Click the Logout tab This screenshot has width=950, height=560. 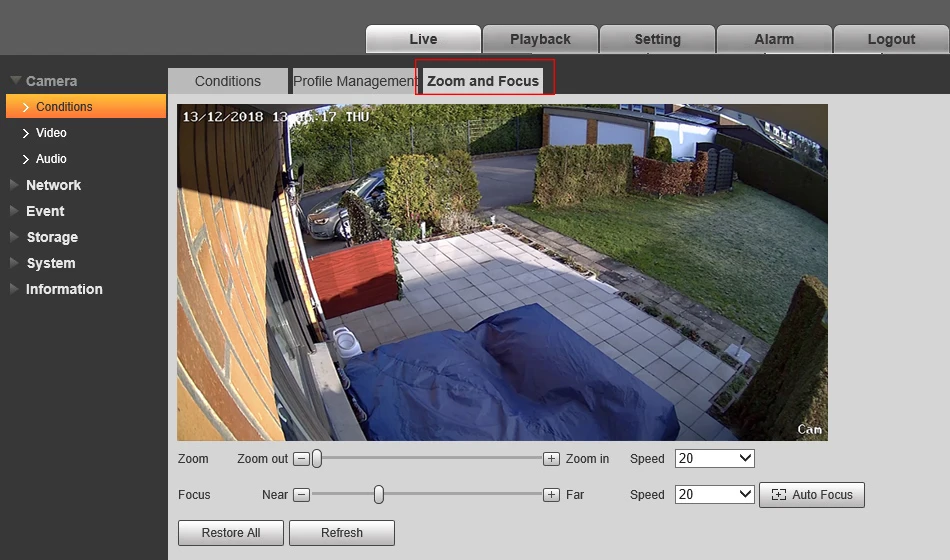point(891,39)
